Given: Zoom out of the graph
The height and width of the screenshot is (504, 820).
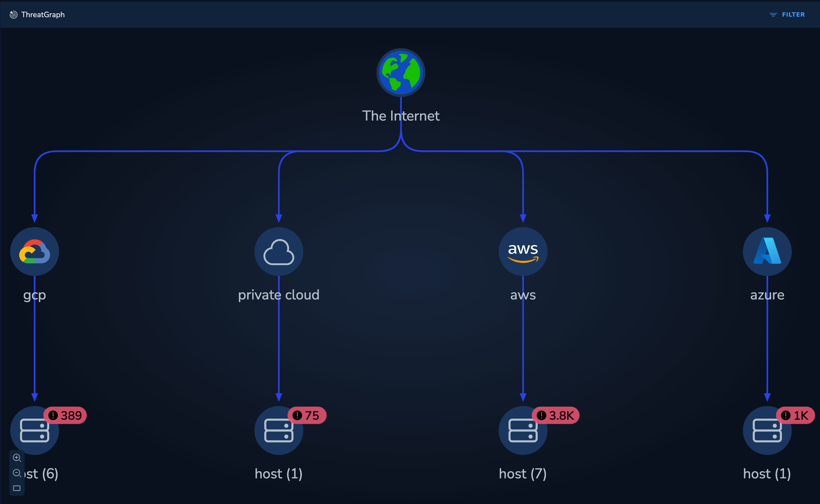Looking at the screenshot, I should [x=17, y=473].
